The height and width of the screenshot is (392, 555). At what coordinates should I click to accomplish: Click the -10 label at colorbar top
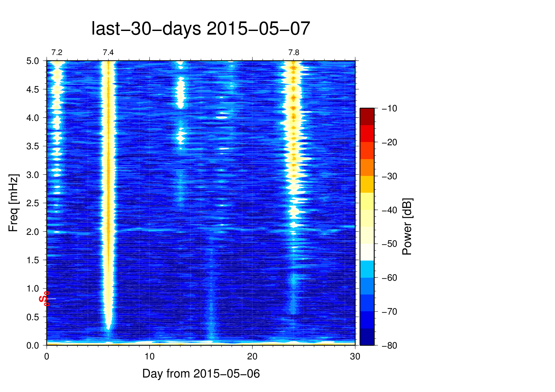pyautogui.click(x=389, y=108)
